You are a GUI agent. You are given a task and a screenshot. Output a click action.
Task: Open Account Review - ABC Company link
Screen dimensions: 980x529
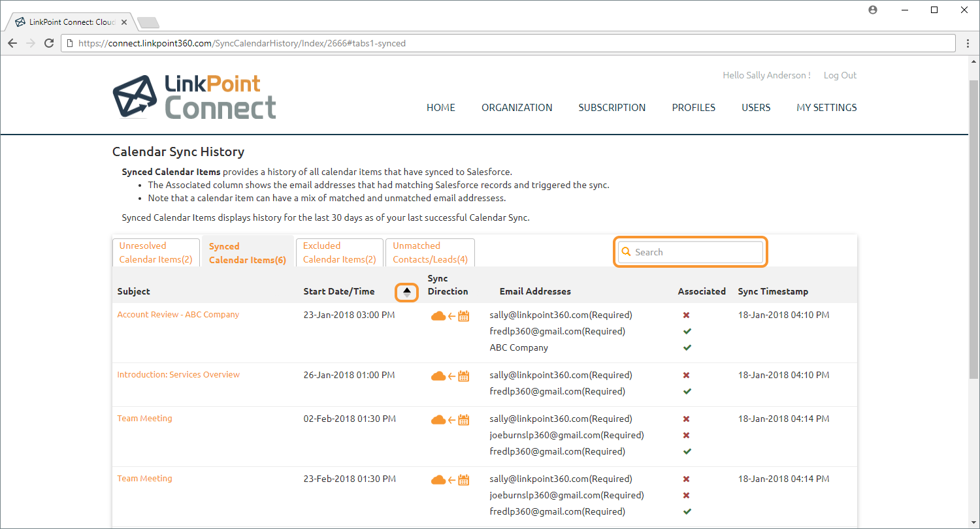178,315
